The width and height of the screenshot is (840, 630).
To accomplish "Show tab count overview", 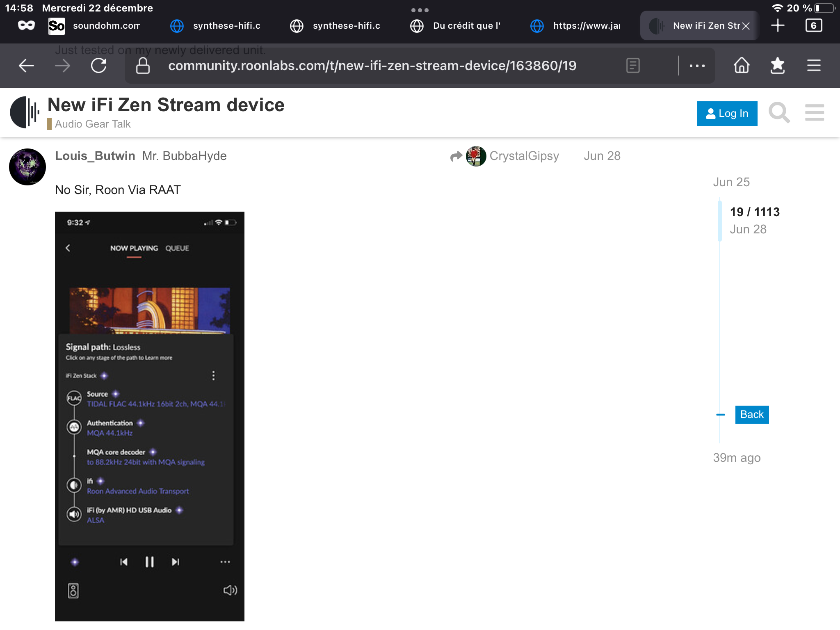I will tap(814, 25).
